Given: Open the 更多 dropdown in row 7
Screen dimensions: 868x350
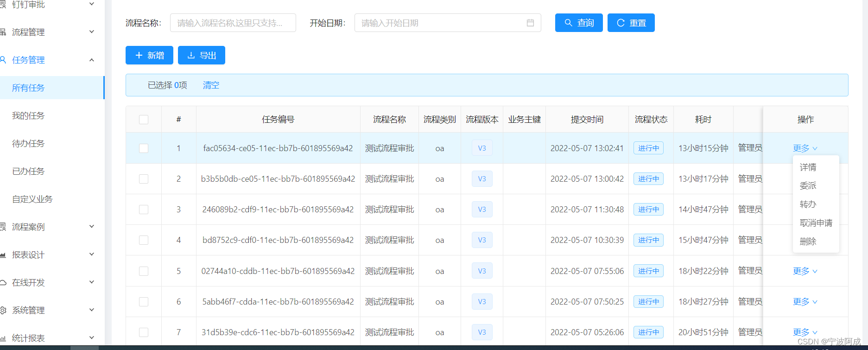Looking at the screenshot, I should pos(805,332).
